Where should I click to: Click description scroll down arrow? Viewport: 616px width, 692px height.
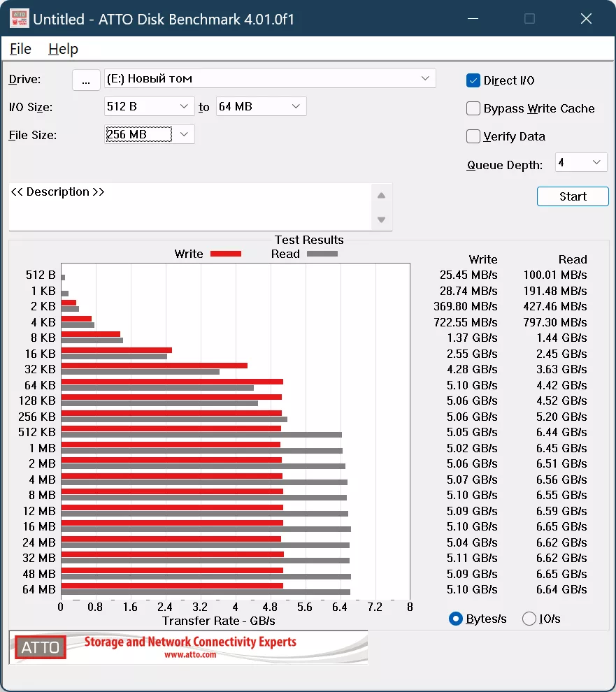point(382,219)
